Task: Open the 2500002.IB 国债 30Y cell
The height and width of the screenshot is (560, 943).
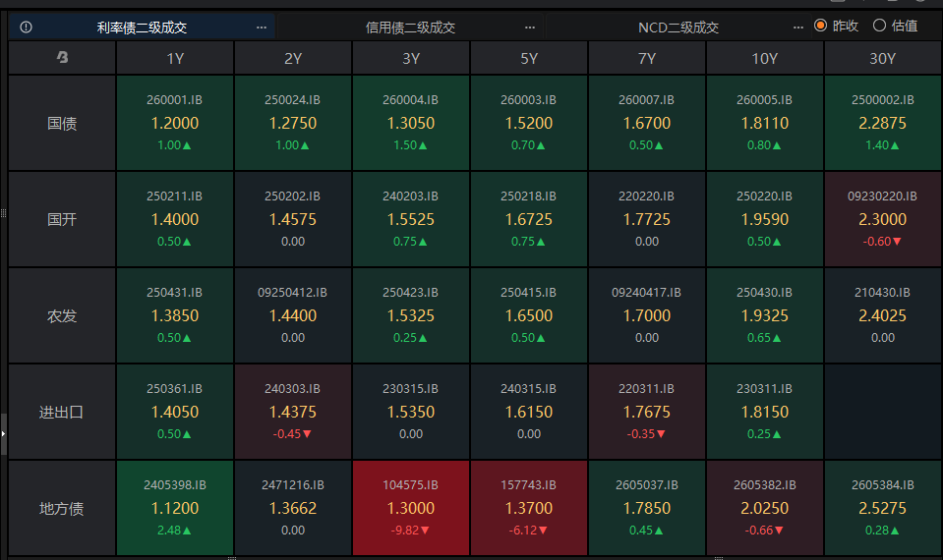Action: 883,124
